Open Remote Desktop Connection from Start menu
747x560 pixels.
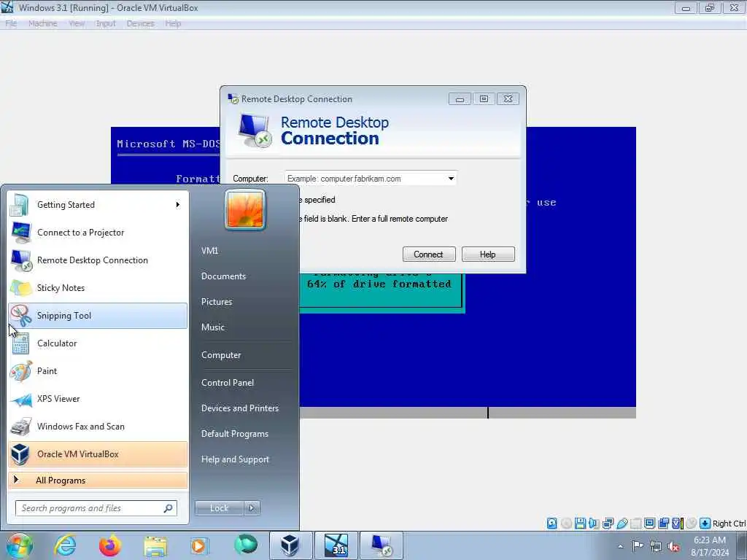tap(98, 260)
